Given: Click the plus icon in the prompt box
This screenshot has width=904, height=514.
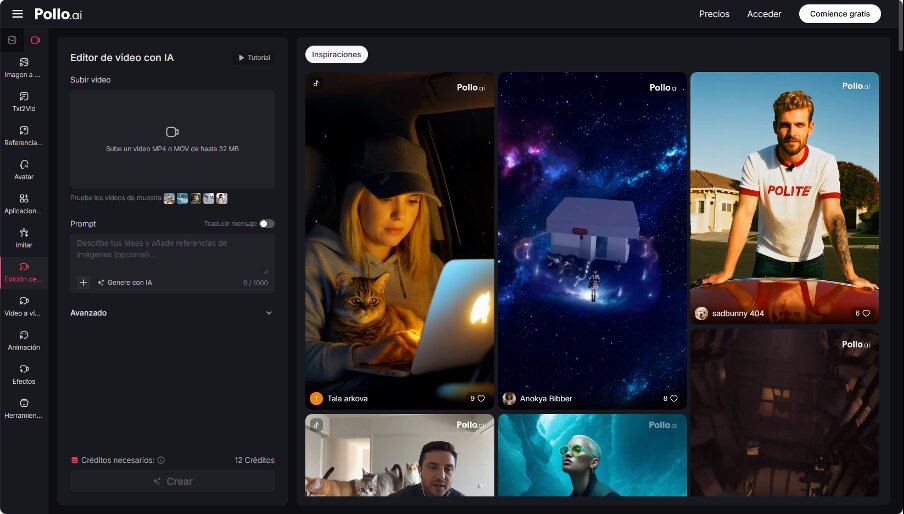Looking at the screenshot, I should [x=84, y=283].
